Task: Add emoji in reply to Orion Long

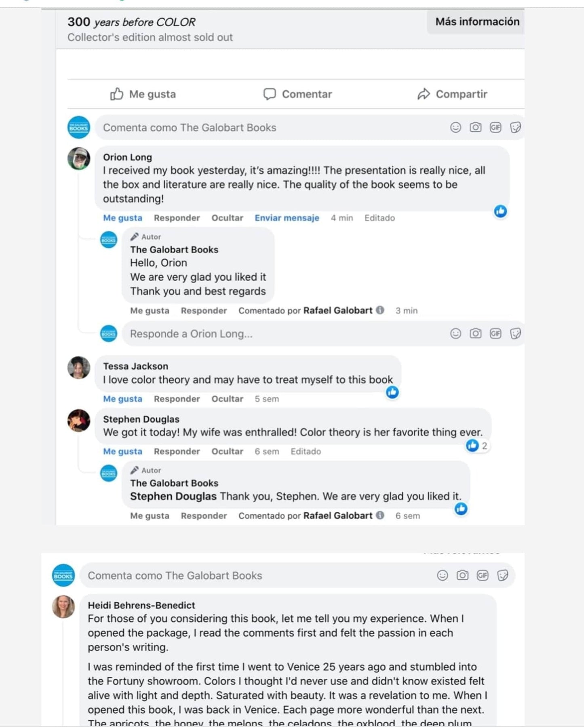Action: [455, 334]
